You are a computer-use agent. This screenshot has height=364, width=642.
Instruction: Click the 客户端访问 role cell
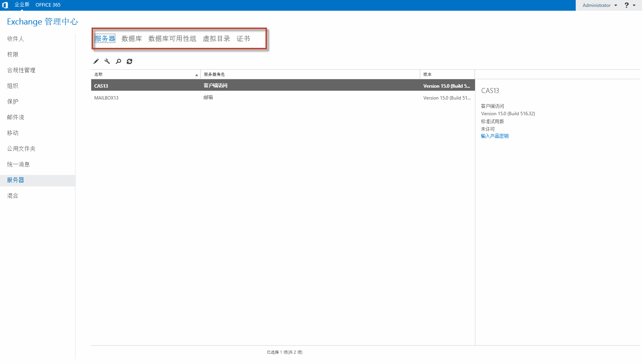pyautogui.click(x=215, y=85)
